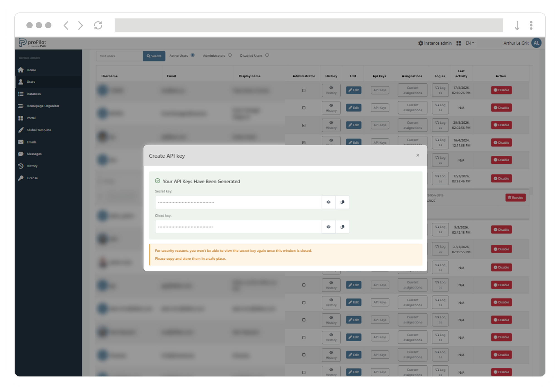
Task: Open Global Template brush icon
Action: 21,130
